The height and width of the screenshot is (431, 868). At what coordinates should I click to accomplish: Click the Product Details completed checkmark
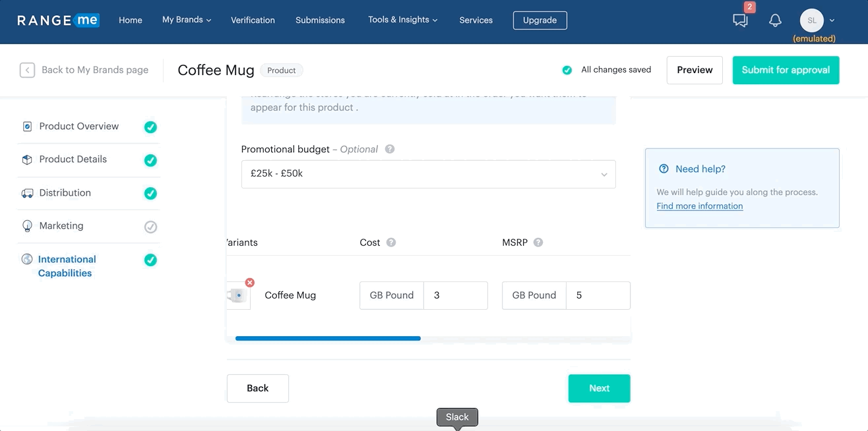tap(150, 160)
